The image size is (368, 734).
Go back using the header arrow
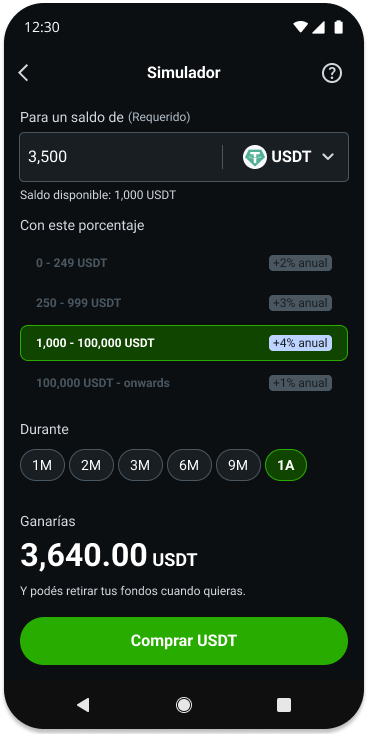tap(23, 73)
